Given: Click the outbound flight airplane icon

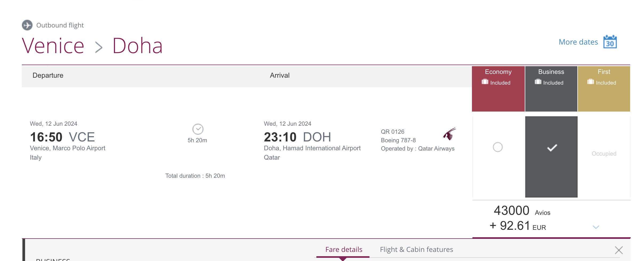Looking at the screenshot, I should (x=27, y=25).
